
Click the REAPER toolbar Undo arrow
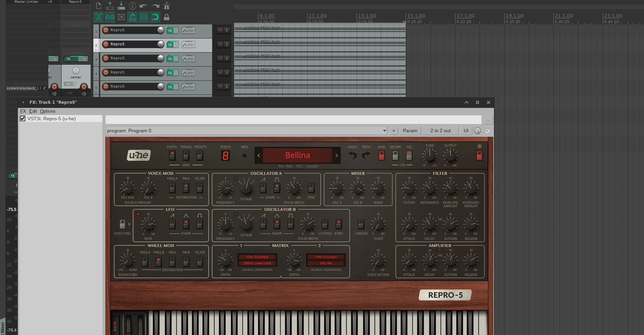pos(144,6)
